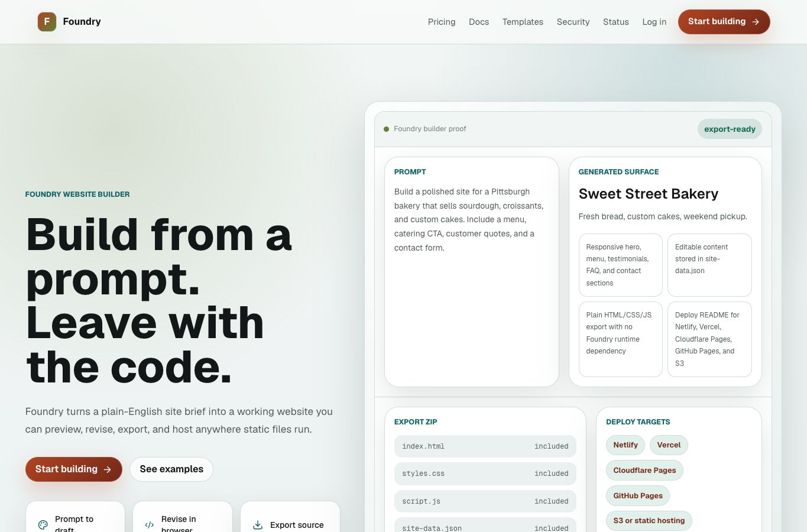Screen dimensions: 807x532
Task: Click the See examples button
Action: (171, 469)
